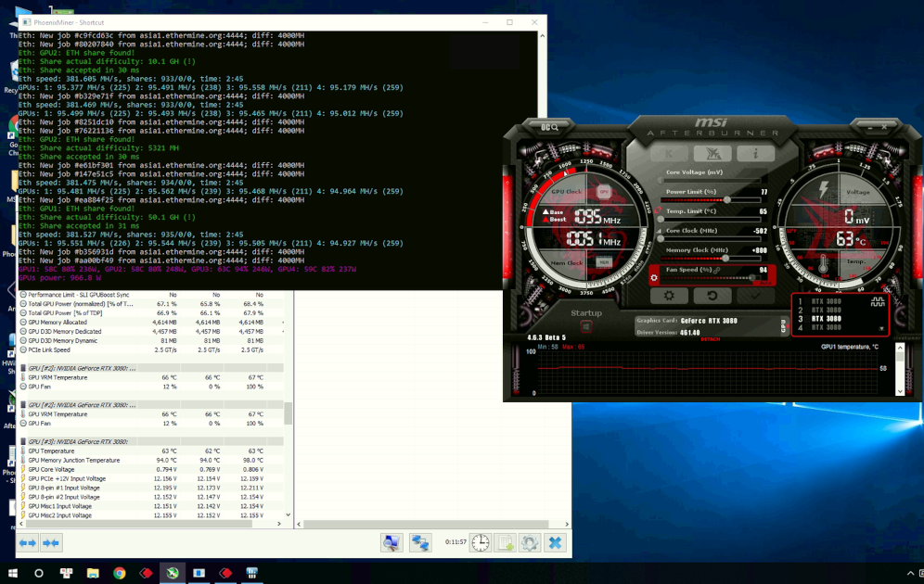Reset Afterburner settings to defaults
Viewport: 924px width, 584px height.
pyautogui.click(x=712, y=296)
